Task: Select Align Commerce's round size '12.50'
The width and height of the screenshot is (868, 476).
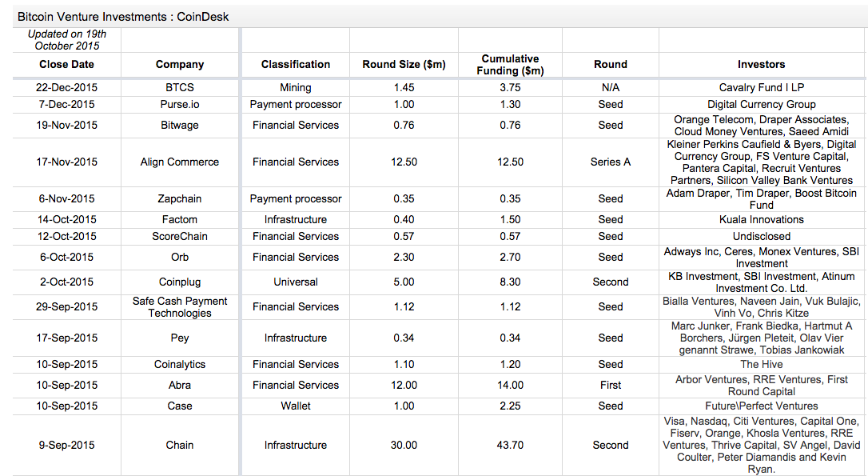Action: tap(404, 162)
